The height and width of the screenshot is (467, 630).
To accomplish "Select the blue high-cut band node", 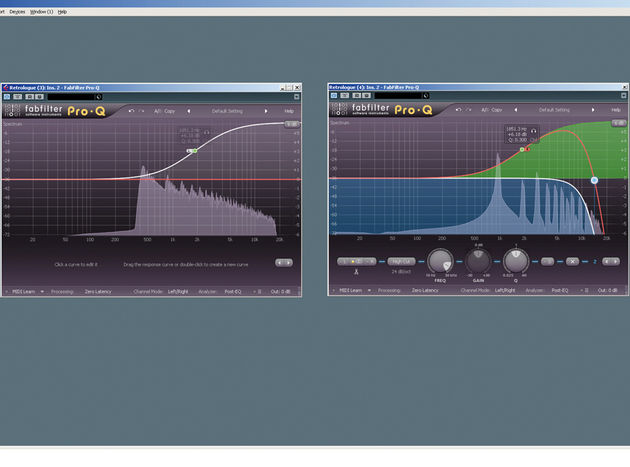I will pos(594,180).
